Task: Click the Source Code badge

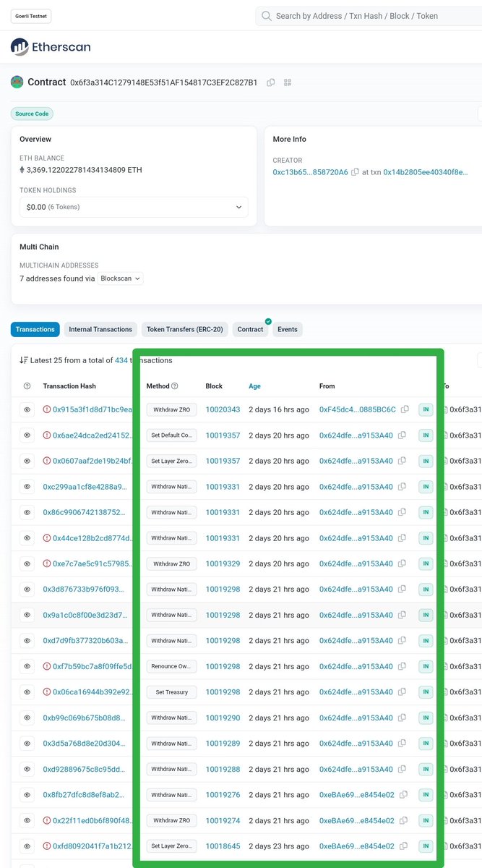Action: [x=32, y=114]
